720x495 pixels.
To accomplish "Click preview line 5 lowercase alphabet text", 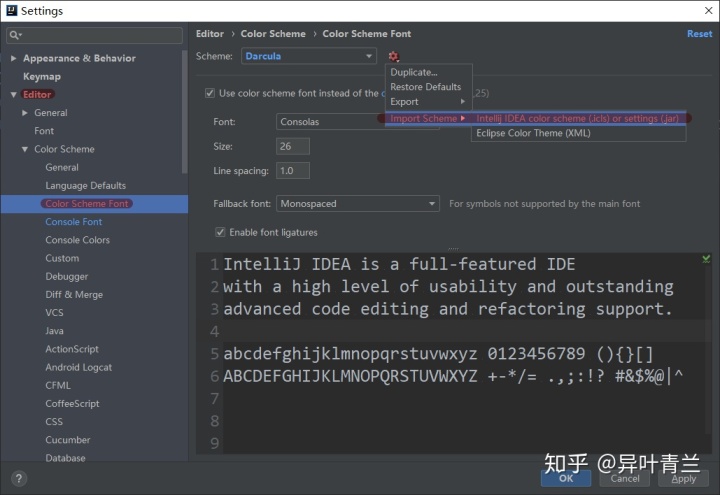I will tap(350, 354).
